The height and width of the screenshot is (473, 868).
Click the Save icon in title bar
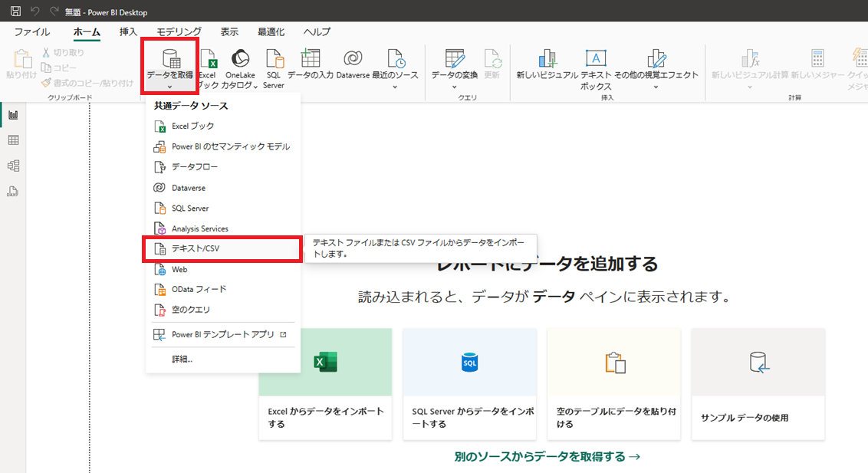[15, 11]
